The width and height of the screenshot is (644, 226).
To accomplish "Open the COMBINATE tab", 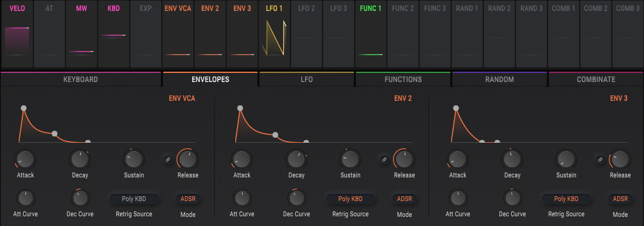I will pos(596,80).
